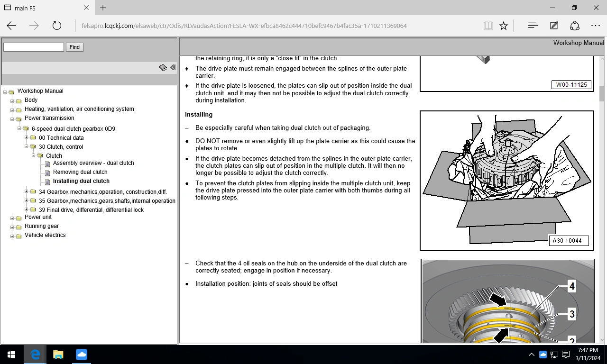Launch File Explorer from the taskbar
This screenshot has height=364, width=607.
58,354
